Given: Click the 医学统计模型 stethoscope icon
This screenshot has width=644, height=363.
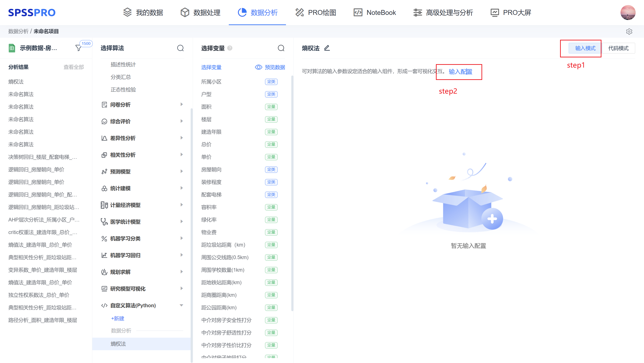Looking at the screenshot, I should [104, 222].
